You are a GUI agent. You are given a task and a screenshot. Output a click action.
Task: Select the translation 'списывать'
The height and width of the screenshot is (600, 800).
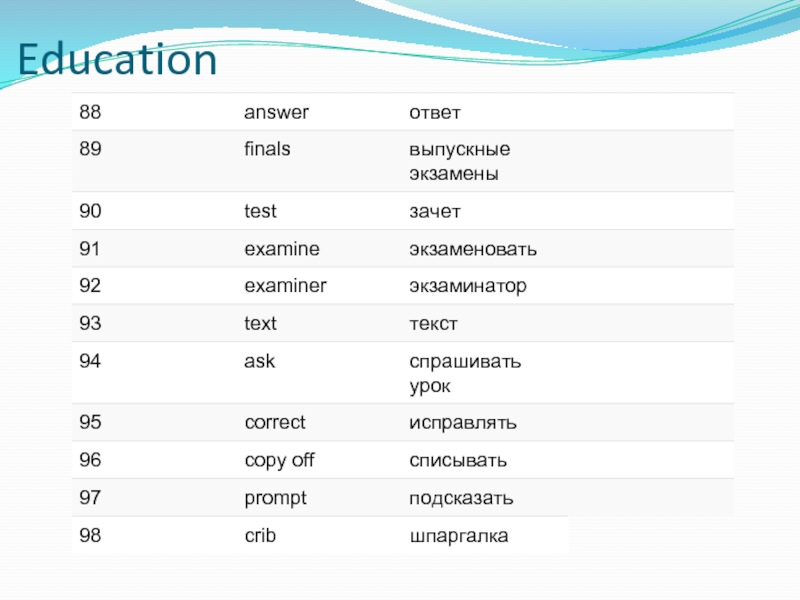(x=458, y=460)
